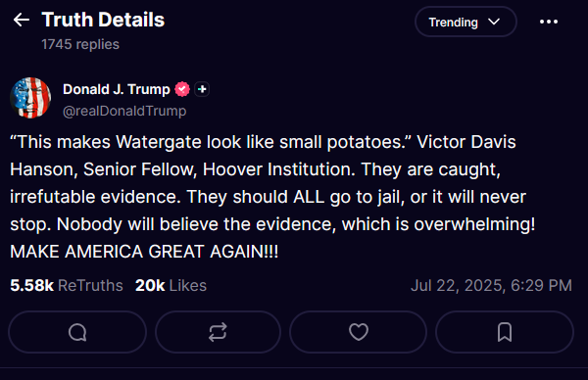The image size is (588, 380).
Task: Visit the Donald J. Trump profile name
Action: [117, 89]
